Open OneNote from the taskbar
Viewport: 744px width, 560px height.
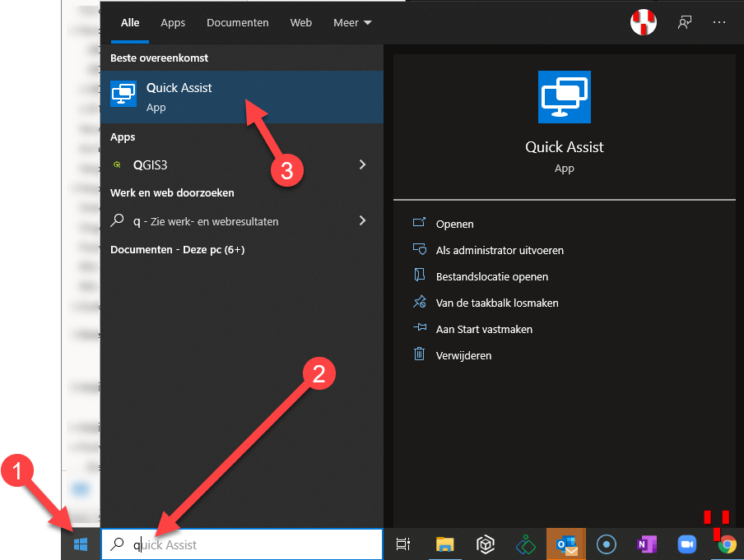pos(646,544)
